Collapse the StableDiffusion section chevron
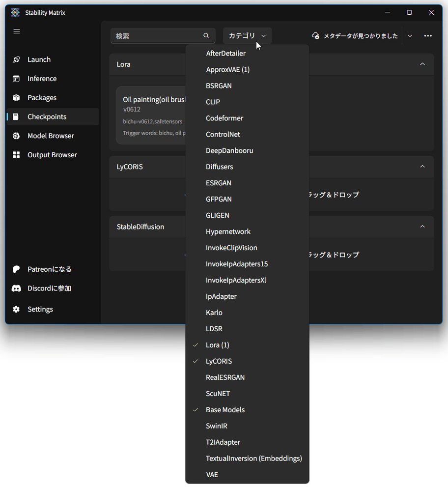This screenshot has height=487, width=448. coord(422,227)
